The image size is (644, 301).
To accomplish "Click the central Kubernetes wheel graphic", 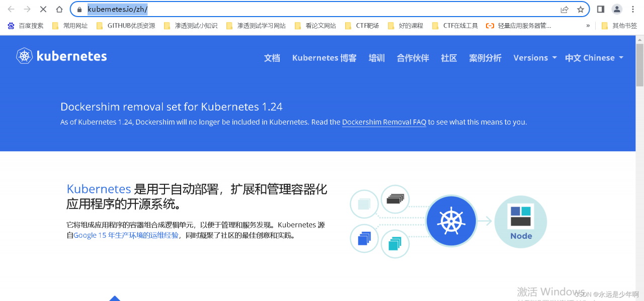I will 451,221.
